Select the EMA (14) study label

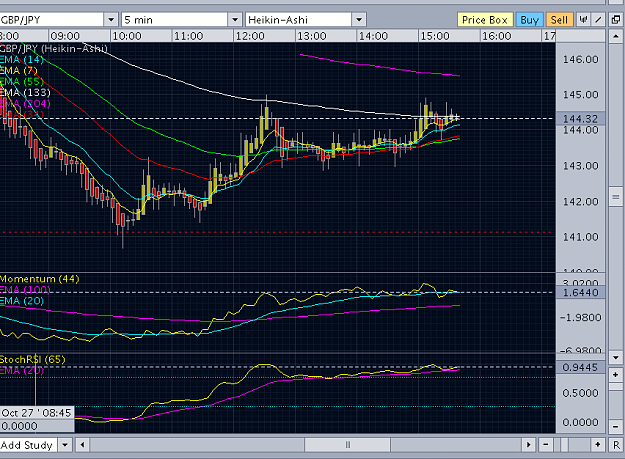coord(22,60)
